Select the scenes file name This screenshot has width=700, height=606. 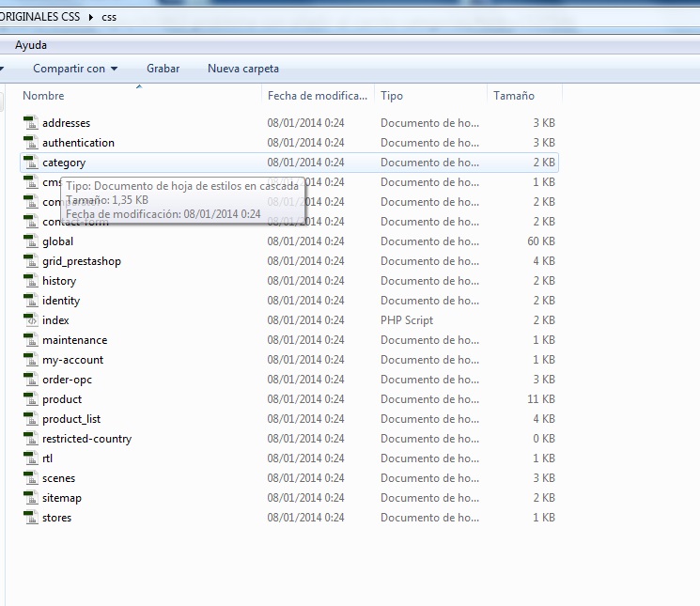[58, 478]
